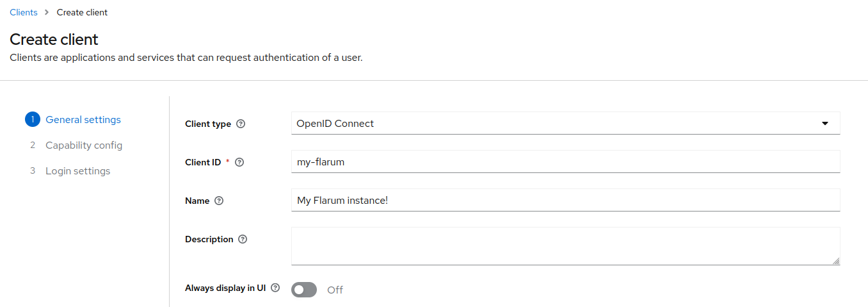Click the Create client breadcrumb text
Viewport: 868px width, 307px height.
click(x=82, y=12)
